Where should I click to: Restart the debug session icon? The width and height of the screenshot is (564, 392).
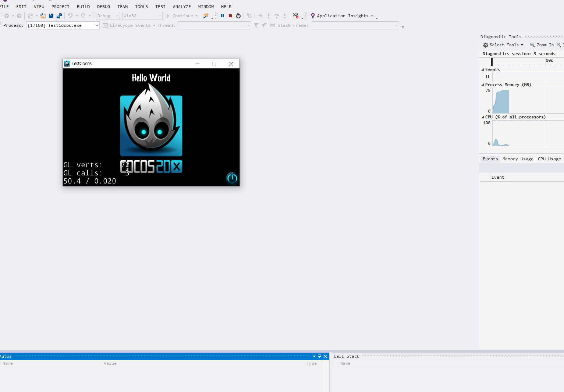(238, 16)
